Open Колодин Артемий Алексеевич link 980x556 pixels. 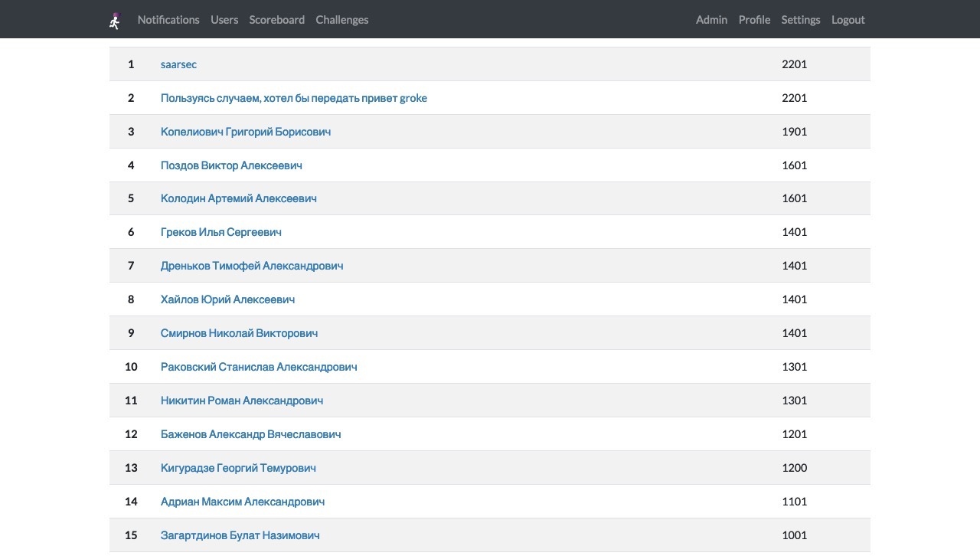(x=239, y=198)
